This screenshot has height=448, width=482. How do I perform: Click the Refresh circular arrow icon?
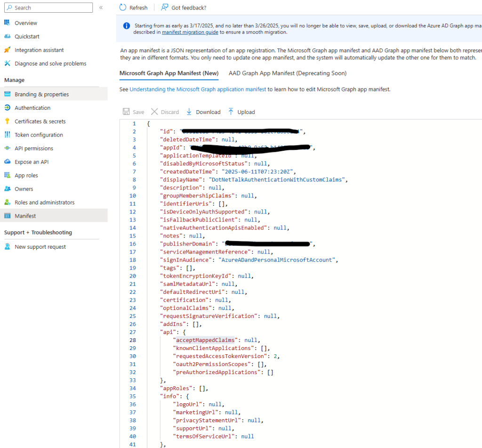123,8
